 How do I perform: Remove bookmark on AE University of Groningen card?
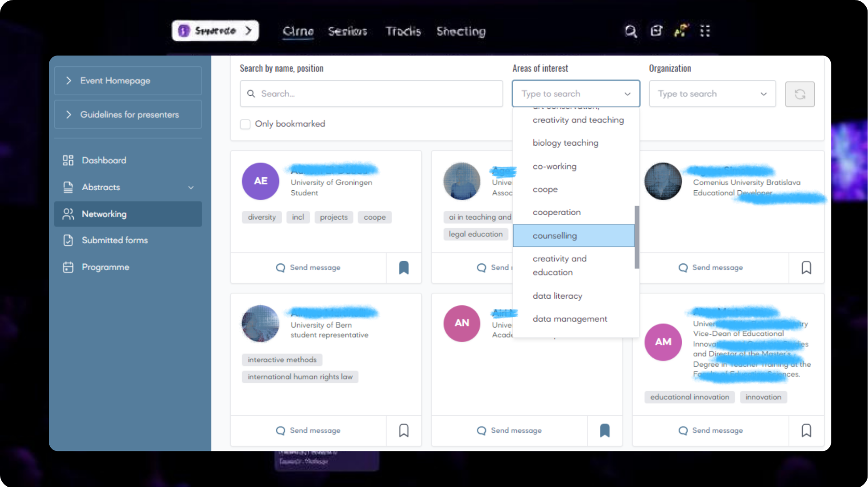tap(404, 268)
